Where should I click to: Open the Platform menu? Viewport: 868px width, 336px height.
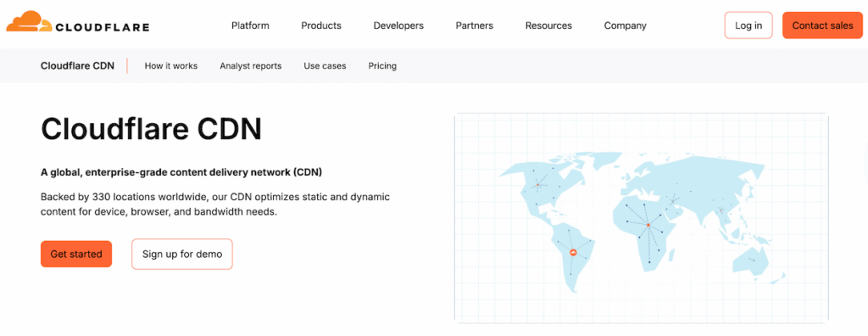click(x=250, y=25)
